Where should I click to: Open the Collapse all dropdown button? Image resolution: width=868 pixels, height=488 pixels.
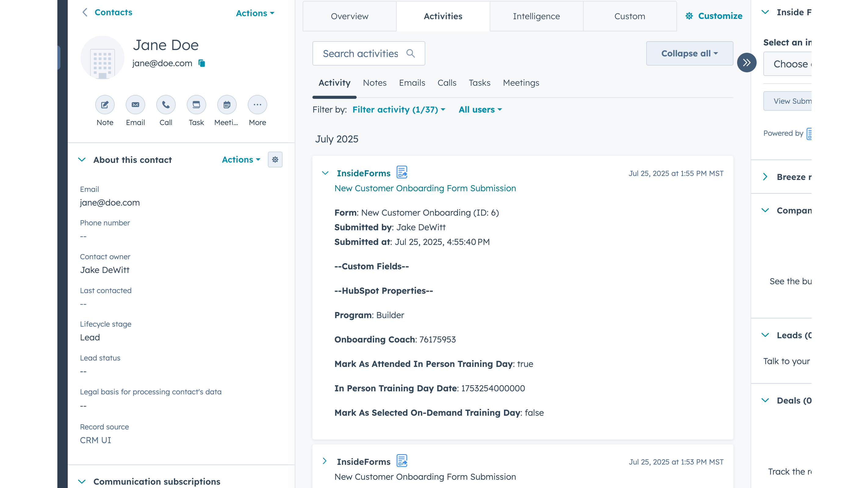pyautogui.click(x=689, y=54)
